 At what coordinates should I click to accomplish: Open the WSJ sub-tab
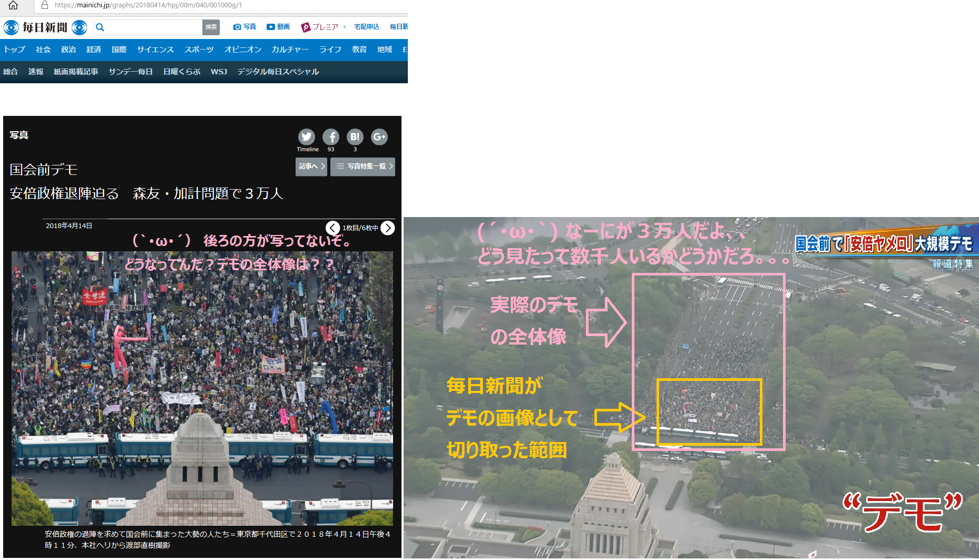[x=219, y=72]
